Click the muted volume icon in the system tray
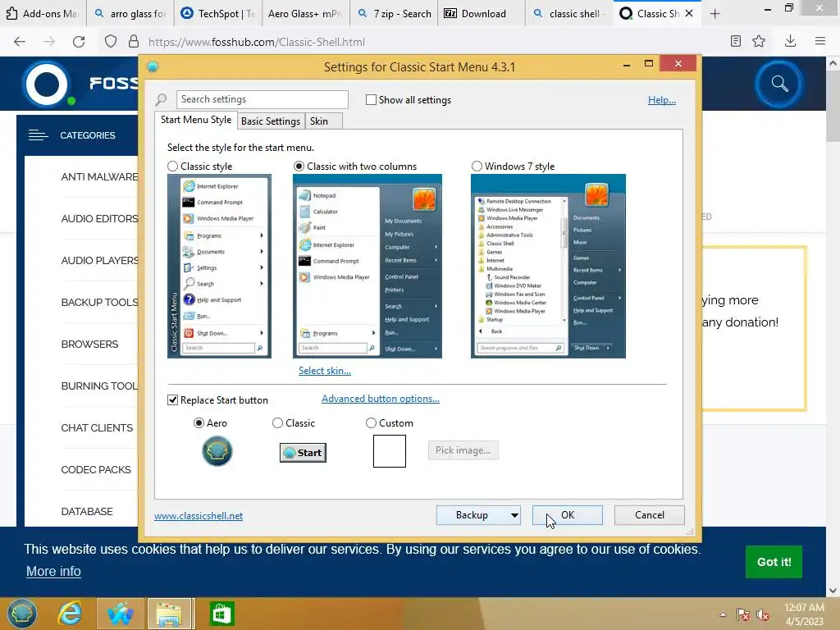 click(762, 614)
